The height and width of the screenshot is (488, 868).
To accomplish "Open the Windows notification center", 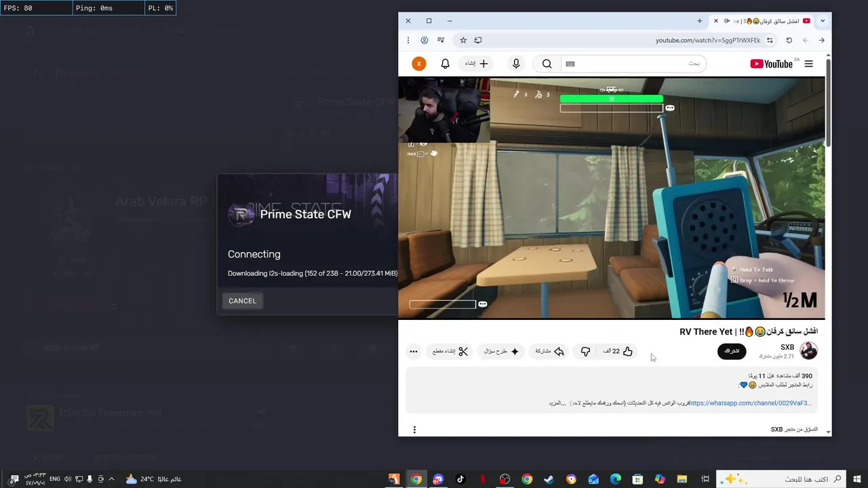I will tap(13, 479).
